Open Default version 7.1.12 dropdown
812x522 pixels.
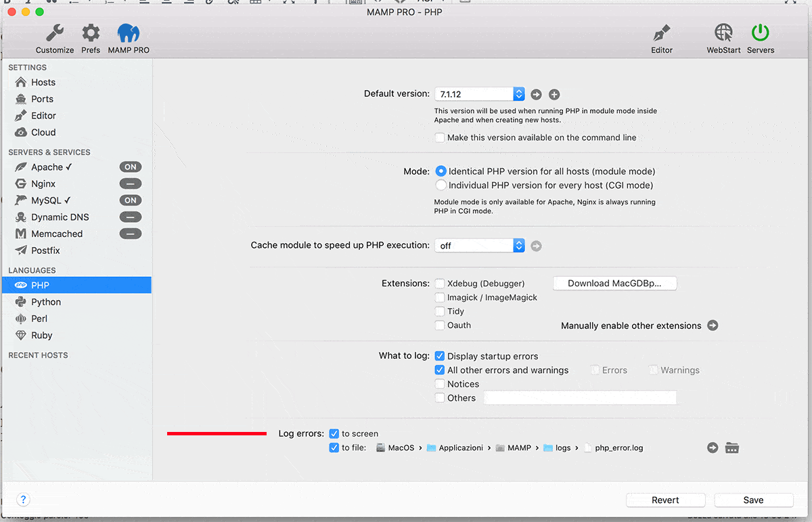480,94
